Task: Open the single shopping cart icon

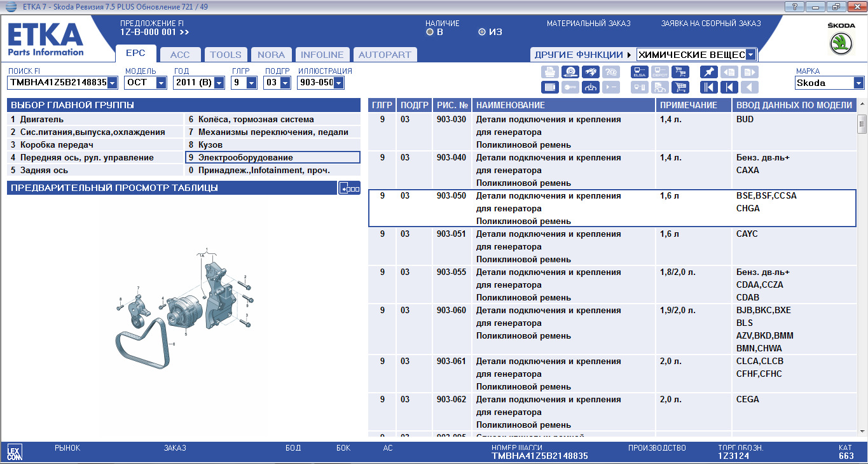Action: pos(680,87)
